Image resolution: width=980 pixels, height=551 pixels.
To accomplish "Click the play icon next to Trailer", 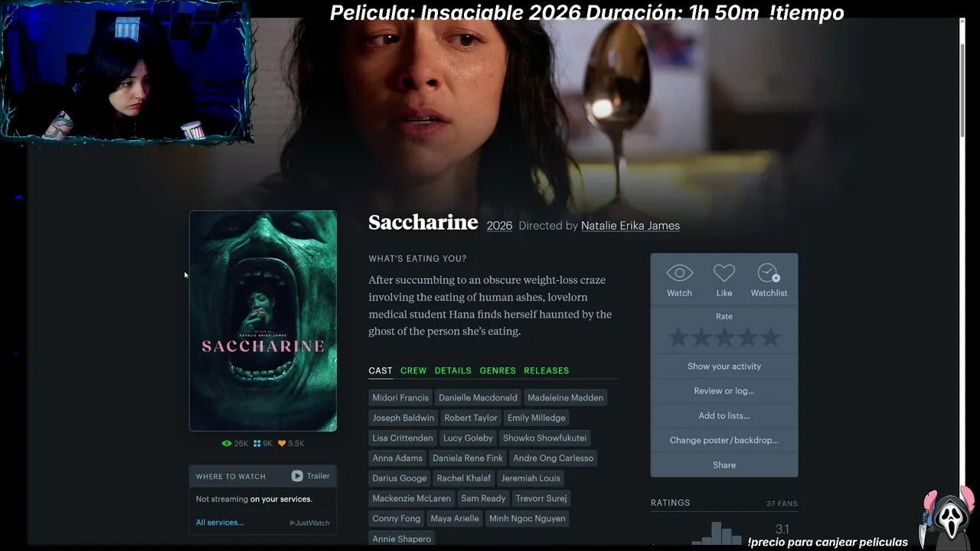I will point(297,476).
